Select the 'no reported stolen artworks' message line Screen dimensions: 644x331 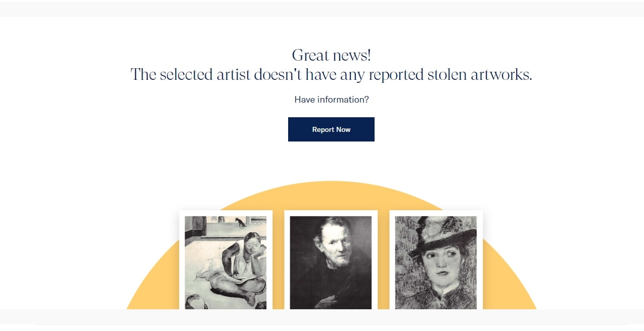pos(332,75)
